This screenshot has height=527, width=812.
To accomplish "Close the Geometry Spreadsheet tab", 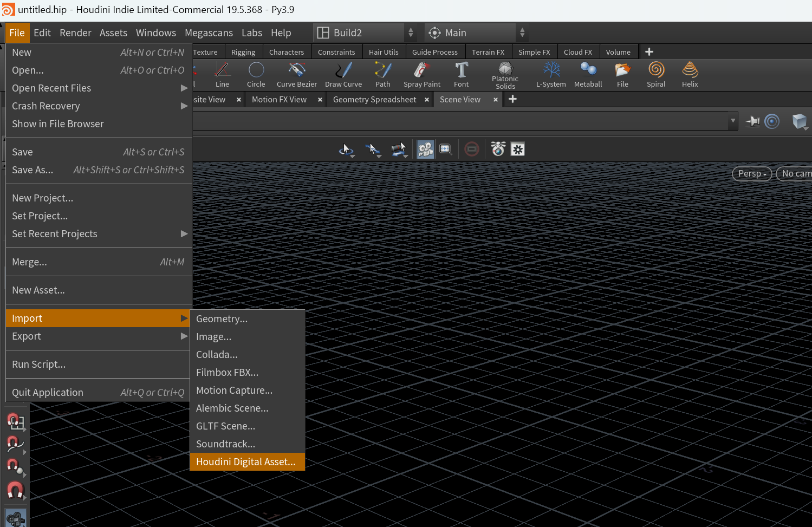I will click(427, 100).
